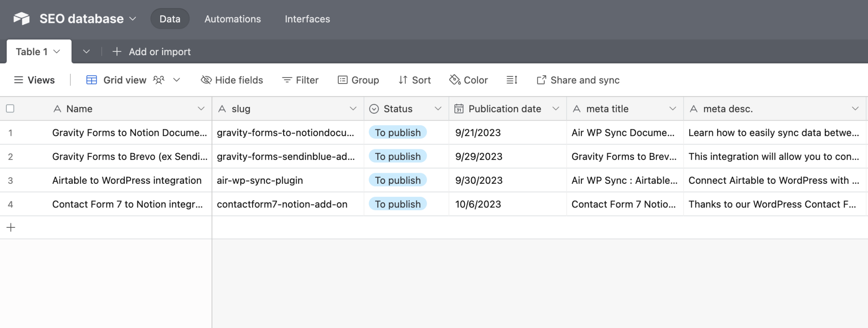Click the collaborative view people icon
The height and width of the screenshot is (328, 868).
[x=159, y=80]
